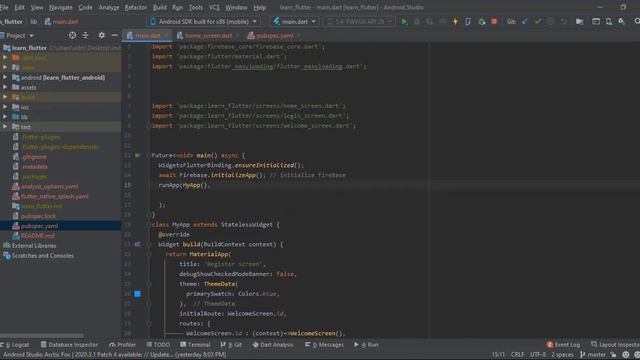Open the VCS menu
Screen dimensions: 640x360
click(x=214, y=7)
